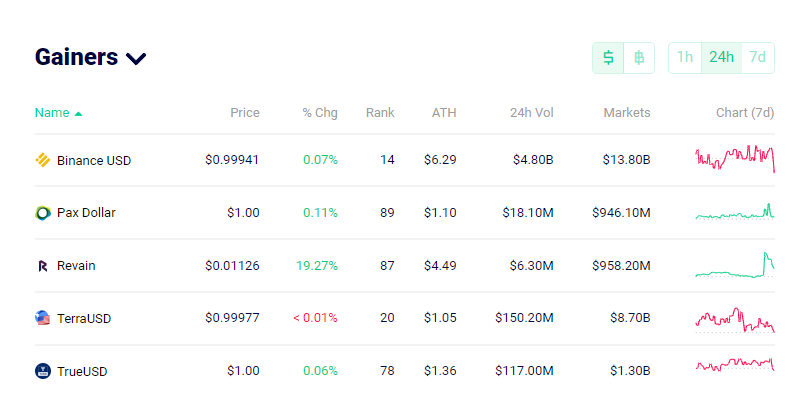This screenshot has width=811, height=412.
Task: Sort the table by % Chg column
Action: 320,113
